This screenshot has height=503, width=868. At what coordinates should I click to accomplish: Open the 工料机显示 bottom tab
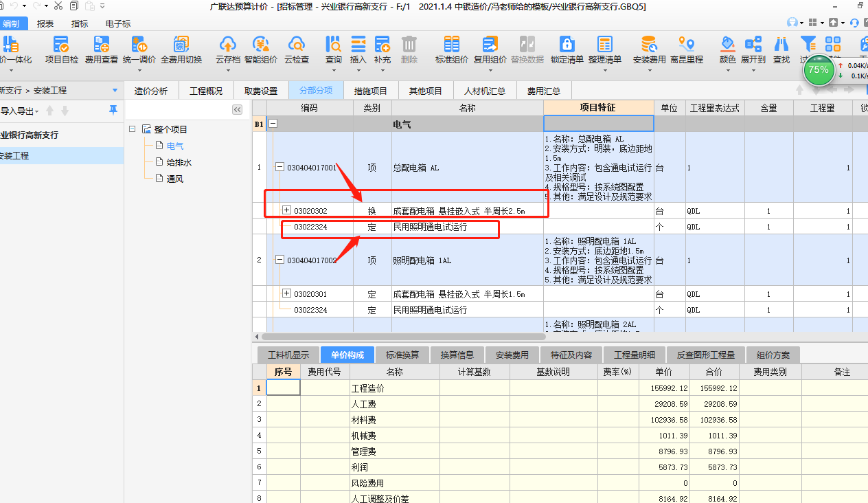pos(288,355)
